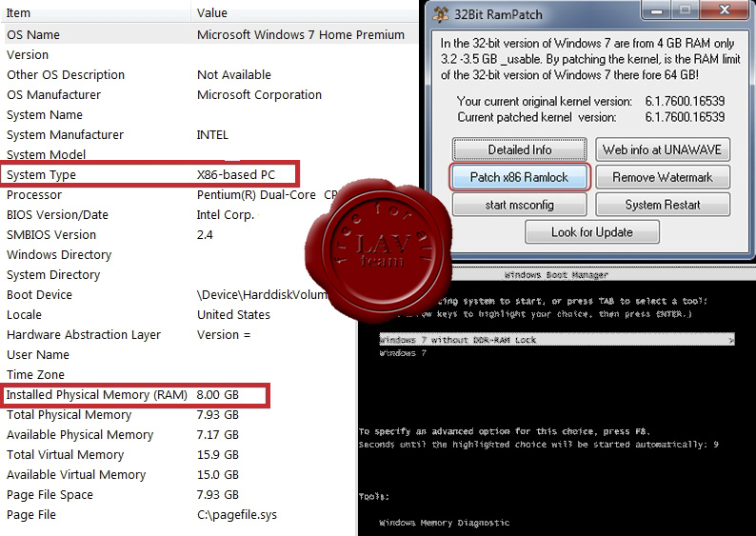This screenshot has width=756, height=536.
Task: Select '7.17 GB' value
Action: tap(217, 435)
